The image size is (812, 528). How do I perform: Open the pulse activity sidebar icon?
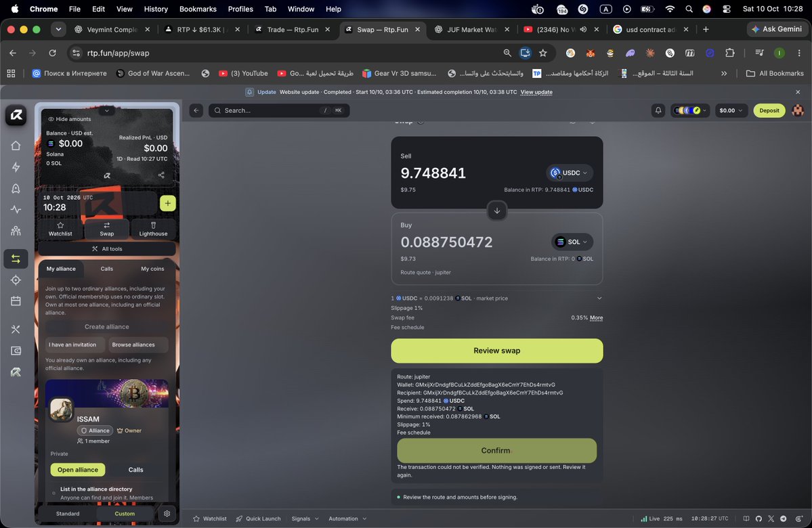tap(16, 210)
